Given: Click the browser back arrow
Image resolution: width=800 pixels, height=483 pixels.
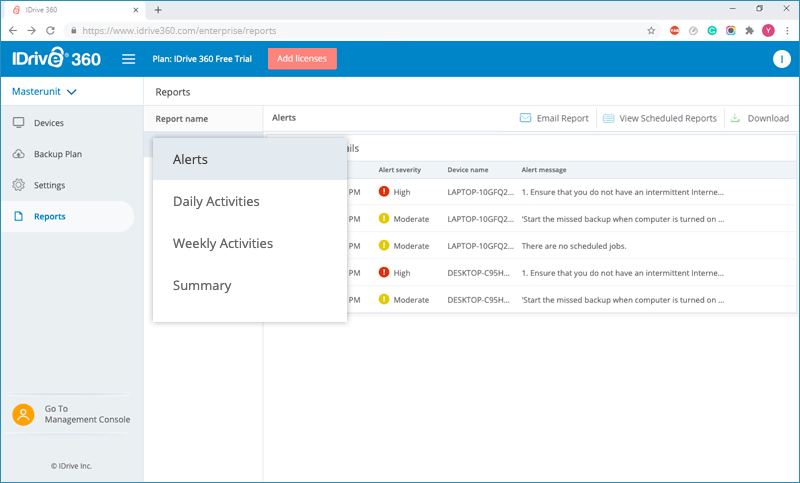Looking at the screenshot, I should coord(13,31).
